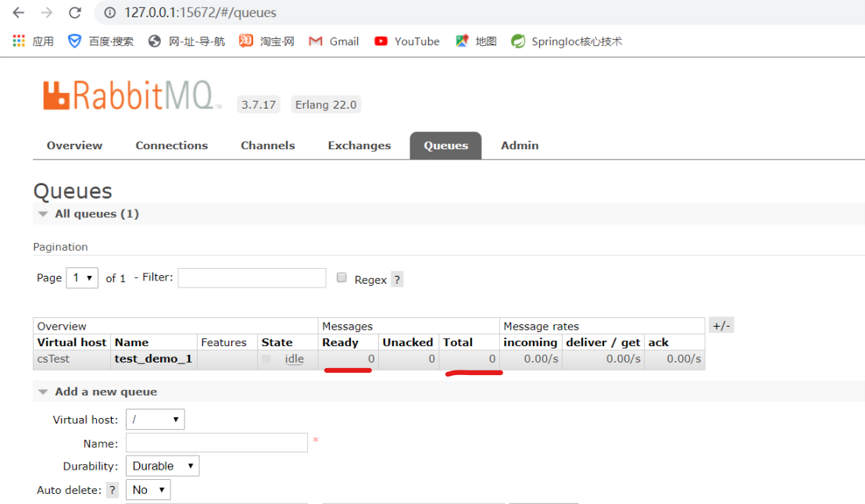Switch to the Connections tab
Viewport: 865px width, 504px height.
coord(172,145)
